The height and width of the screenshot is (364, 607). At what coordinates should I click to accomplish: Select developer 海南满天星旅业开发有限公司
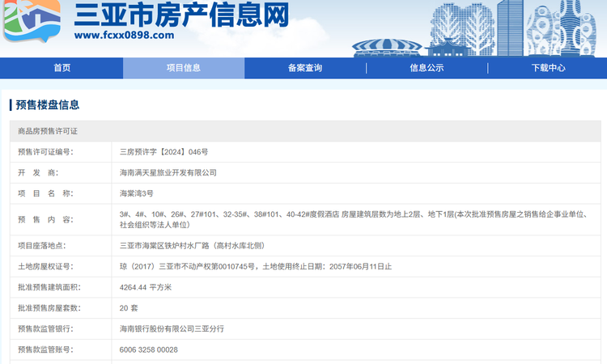pos(168,173)
